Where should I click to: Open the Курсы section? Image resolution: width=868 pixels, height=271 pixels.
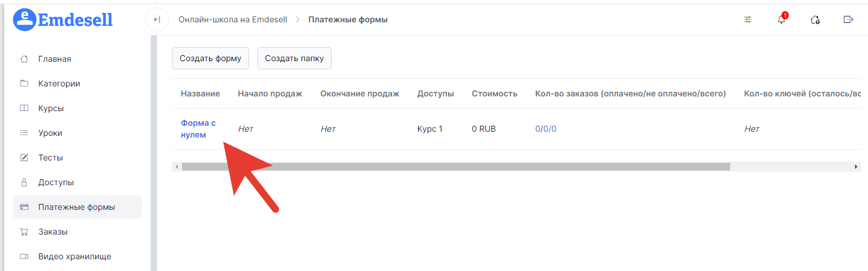[x=51, y=108]
